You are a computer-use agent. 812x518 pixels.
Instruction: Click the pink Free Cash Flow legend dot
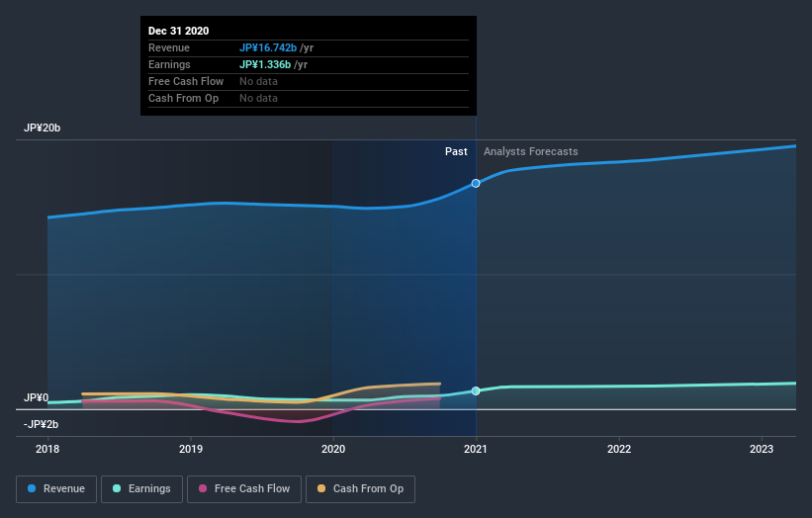(203, 488)
